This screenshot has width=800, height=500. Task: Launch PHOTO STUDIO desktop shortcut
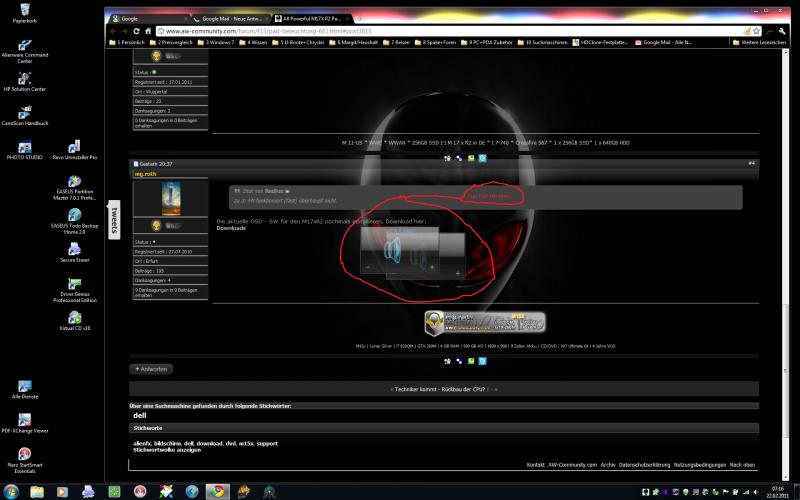[x=24, y=150]
